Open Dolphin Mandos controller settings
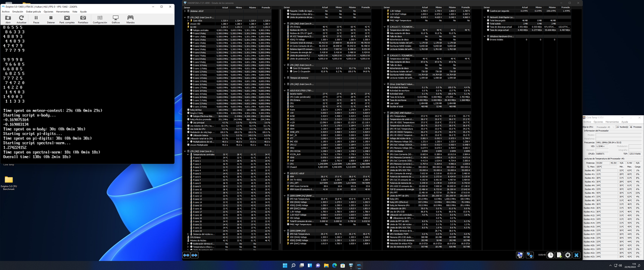 (x=130, y=19)
